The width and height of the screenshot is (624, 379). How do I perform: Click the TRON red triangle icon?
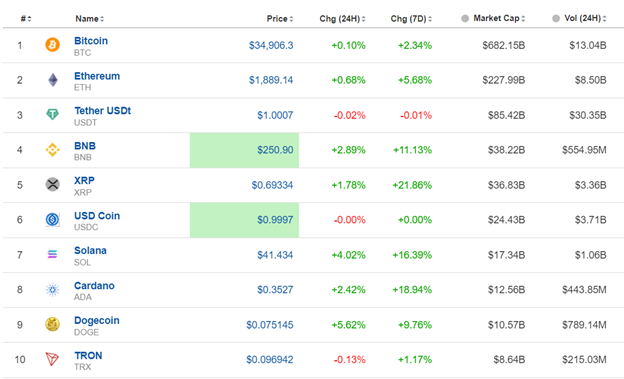tap(52, 359)
